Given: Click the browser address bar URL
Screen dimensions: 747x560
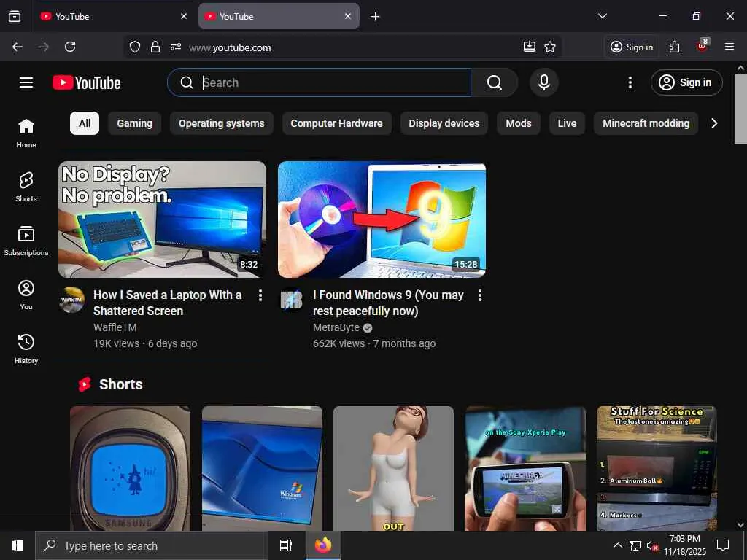Looking at the screenshot, I should [230, 47].
